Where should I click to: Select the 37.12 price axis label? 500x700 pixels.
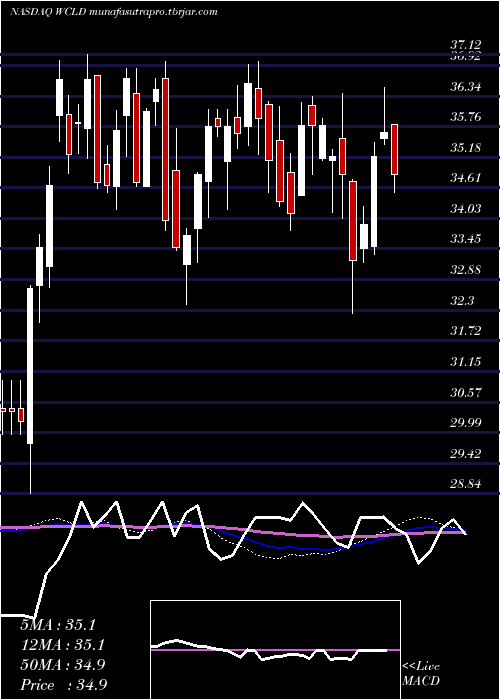466,45
